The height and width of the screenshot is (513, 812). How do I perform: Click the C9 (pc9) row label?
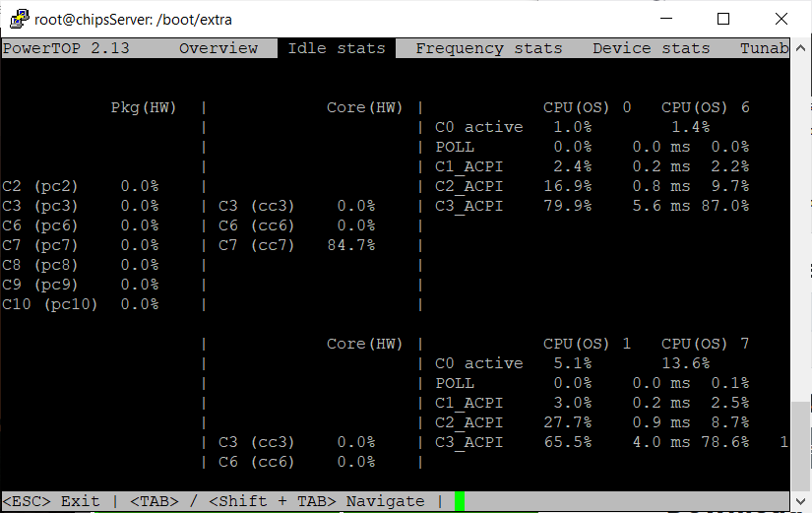pyautogui.click(x=40, y=285)
